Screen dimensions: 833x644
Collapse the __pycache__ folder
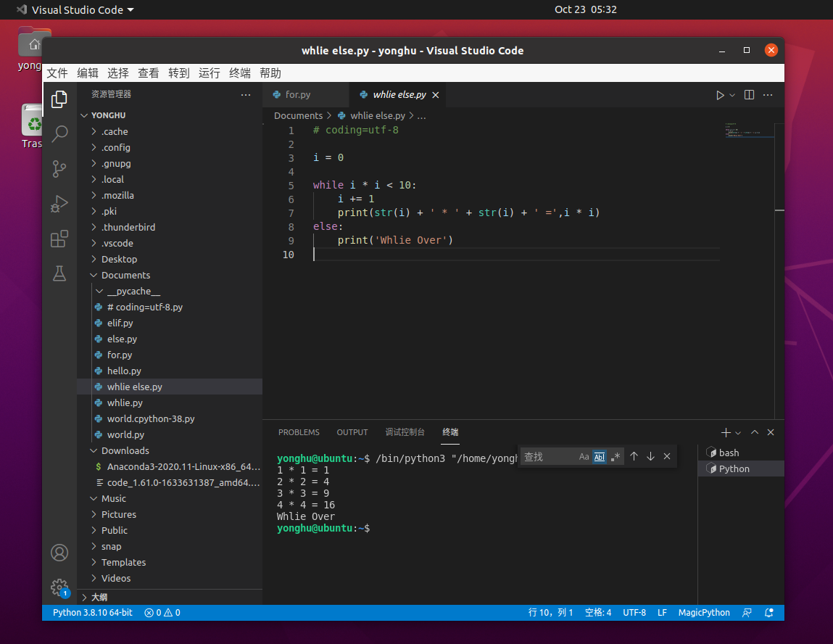[99, 292]
